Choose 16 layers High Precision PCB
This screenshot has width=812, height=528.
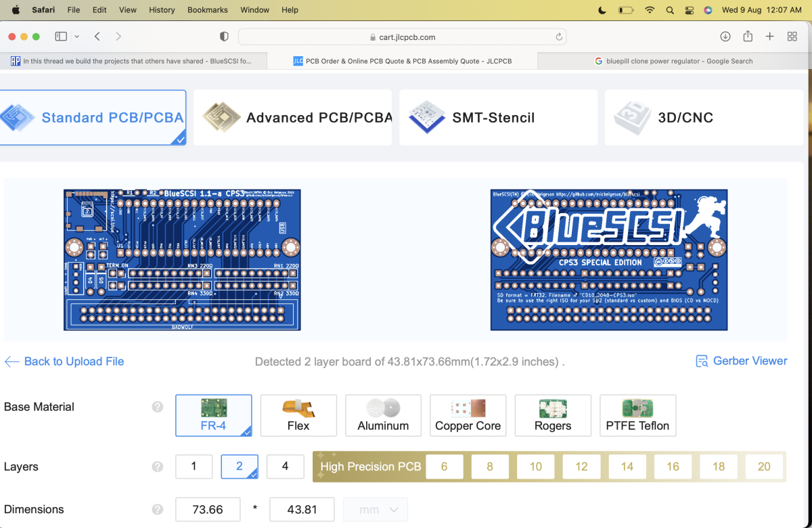[x=673, y=466]
